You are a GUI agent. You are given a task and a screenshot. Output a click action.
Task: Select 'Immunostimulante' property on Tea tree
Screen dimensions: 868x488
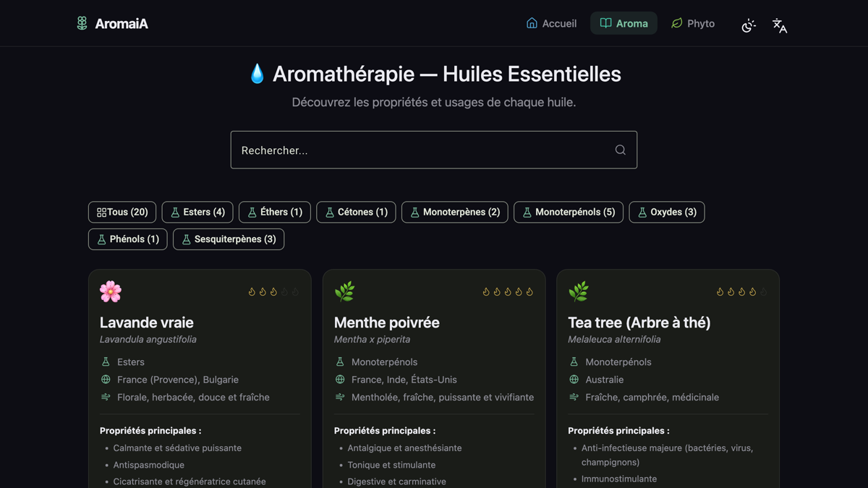coord(619,479)
